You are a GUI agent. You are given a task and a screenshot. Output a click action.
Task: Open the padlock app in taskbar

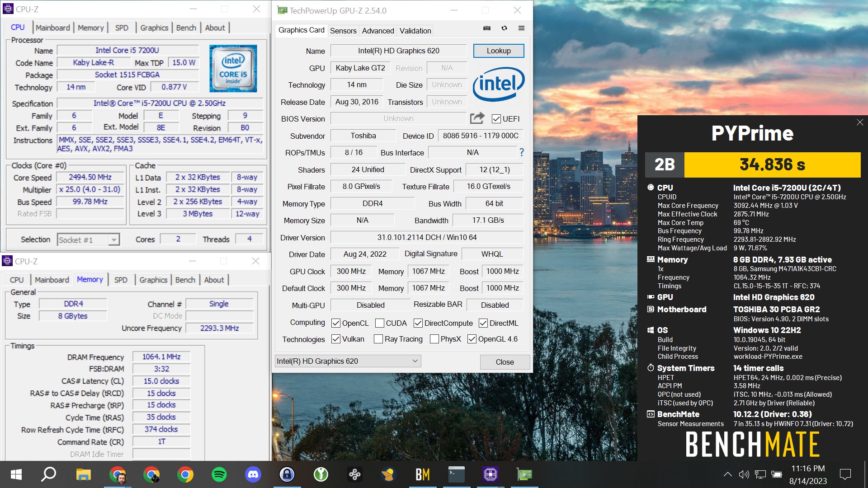point(287,474)
